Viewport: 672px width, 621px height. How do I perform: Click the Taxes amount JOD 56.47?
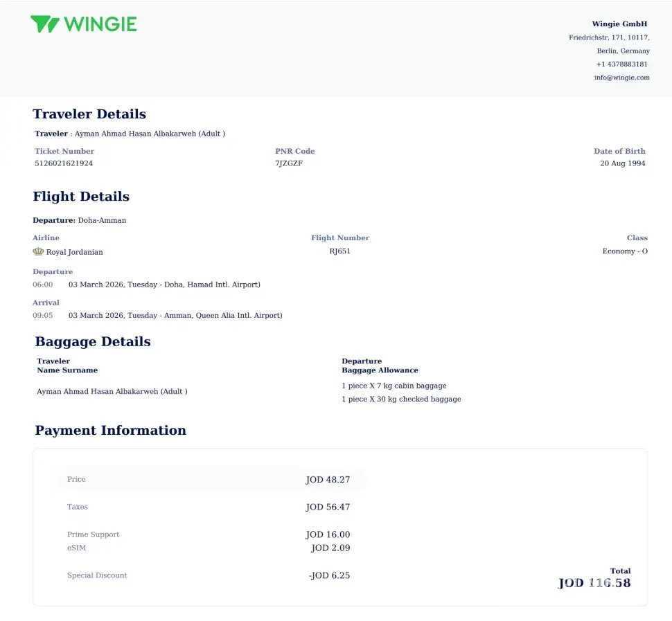328,507
